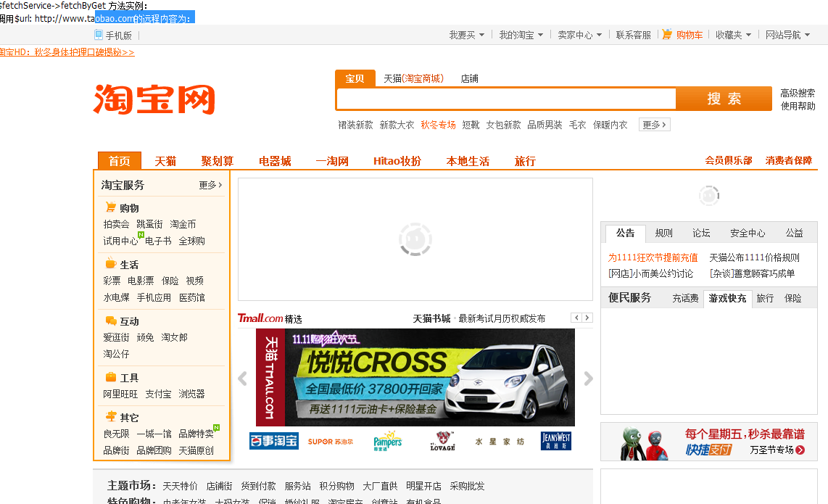
Task: Click the 快捷支付 logo in ad
Action: pyautogui.click(x=708, y=450)
